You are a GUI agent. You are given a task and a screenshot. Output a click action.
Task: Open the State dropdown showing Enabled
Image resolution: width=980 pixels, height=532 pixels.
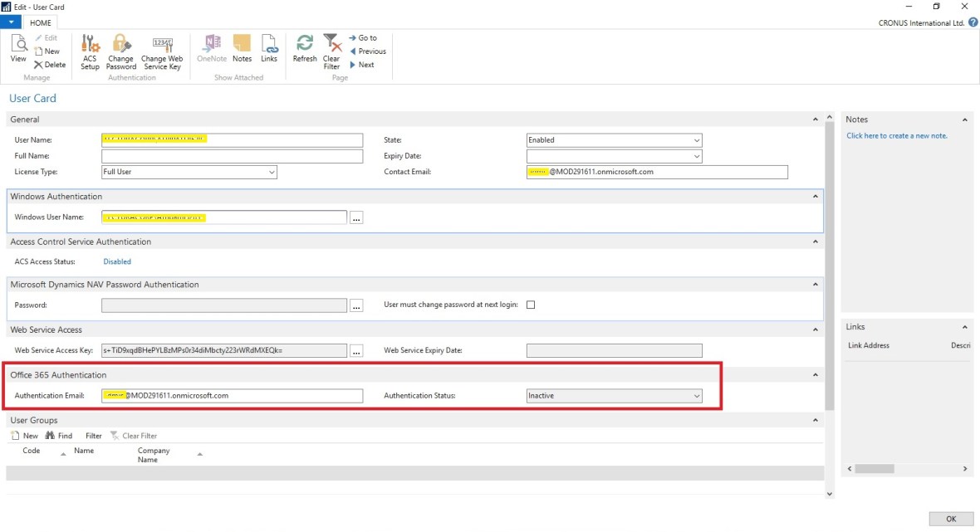pos(696,140)
